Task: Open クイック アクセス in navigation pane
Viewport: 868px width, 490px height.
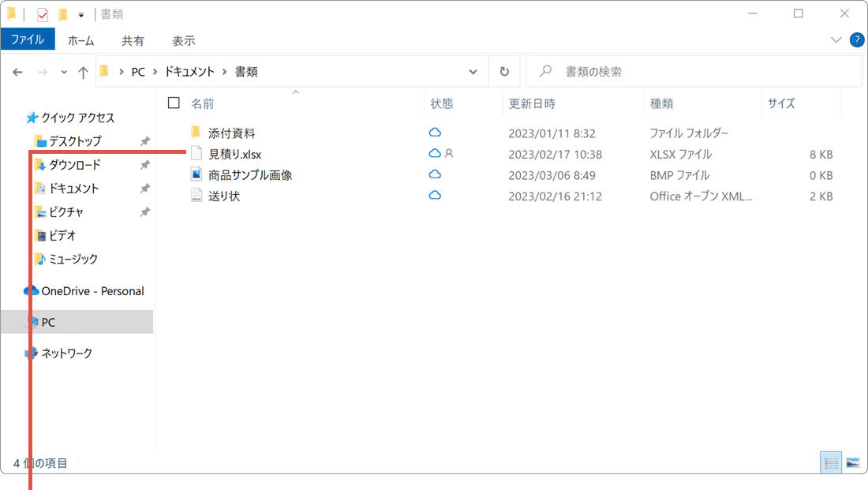Action: (77, 118)
